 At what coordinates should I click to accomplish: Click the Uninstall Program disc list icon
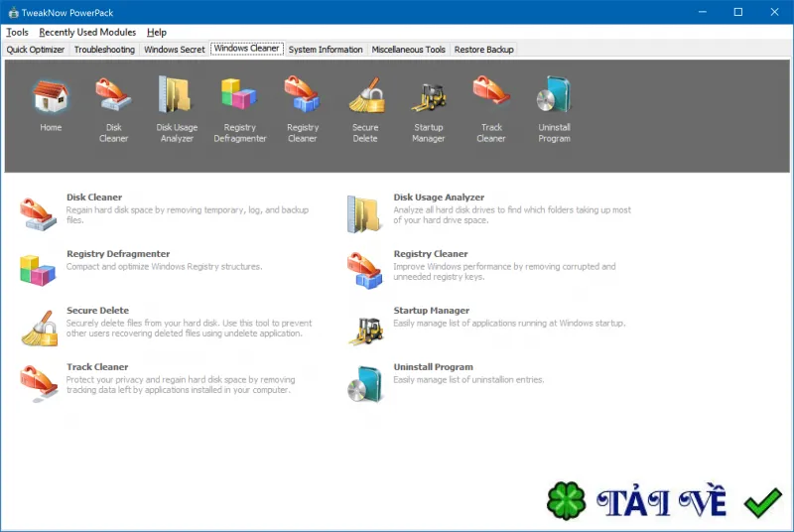pos(364,384)
